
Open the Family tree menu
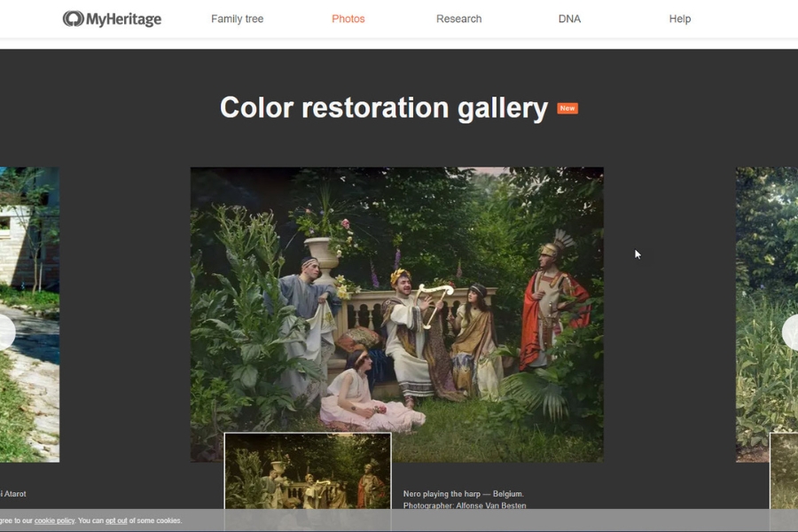tap(237, 19)
